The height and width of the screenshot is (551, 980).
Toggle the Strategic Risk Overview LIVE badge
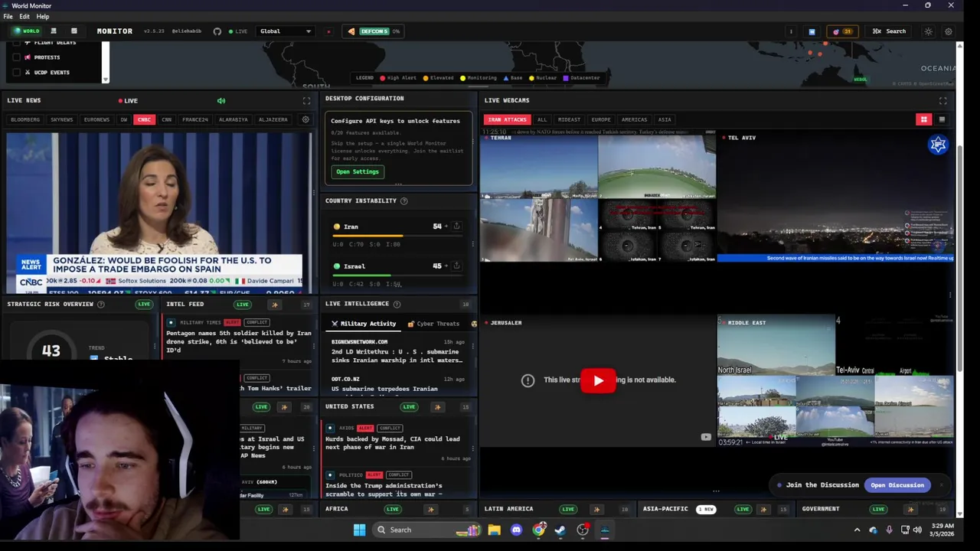pyautogui.click(x=144, y=305)
